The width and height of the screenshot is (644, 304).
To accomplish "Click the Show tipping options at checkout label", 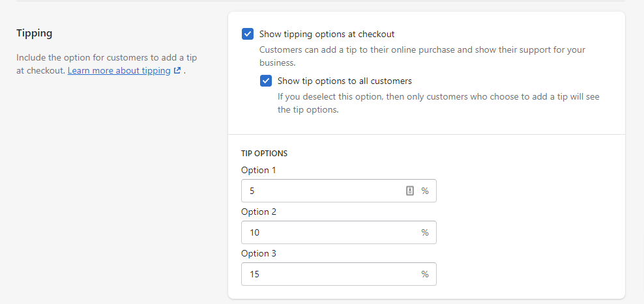I will click(x=327, y=34).
